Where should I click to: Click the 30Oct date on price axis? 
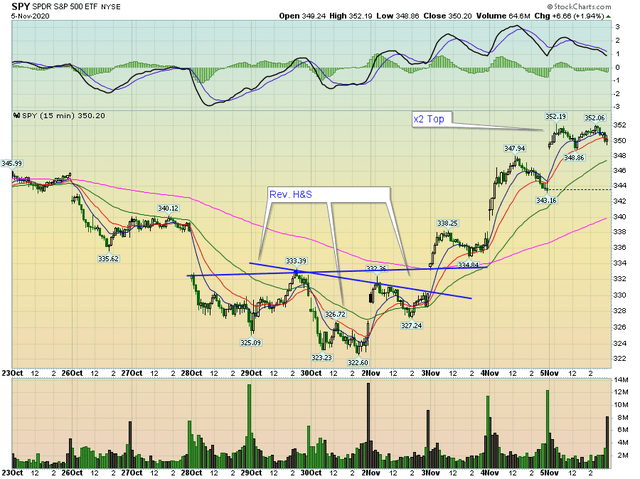[x=311, y=373]
